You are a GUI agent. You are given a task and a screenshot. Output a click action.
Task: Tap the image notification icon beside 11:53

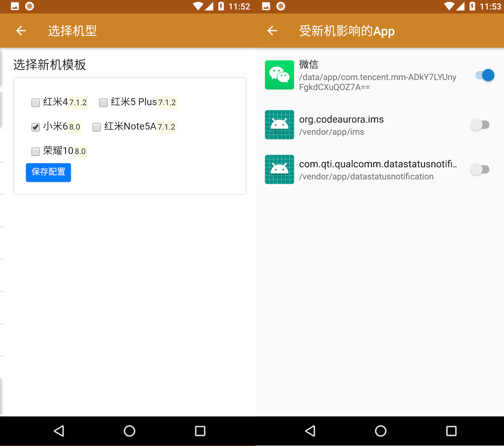[x=266, y=6]
